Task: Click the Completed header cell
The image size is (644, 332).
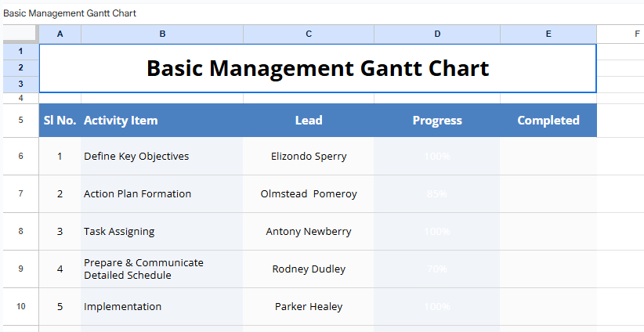Action: [548, 121]
